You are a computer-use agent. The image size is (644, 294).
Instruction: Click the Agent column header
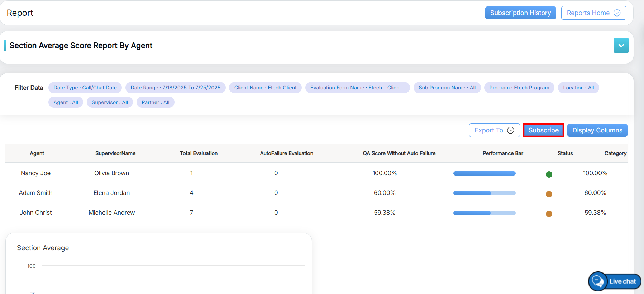coord(37,153)
